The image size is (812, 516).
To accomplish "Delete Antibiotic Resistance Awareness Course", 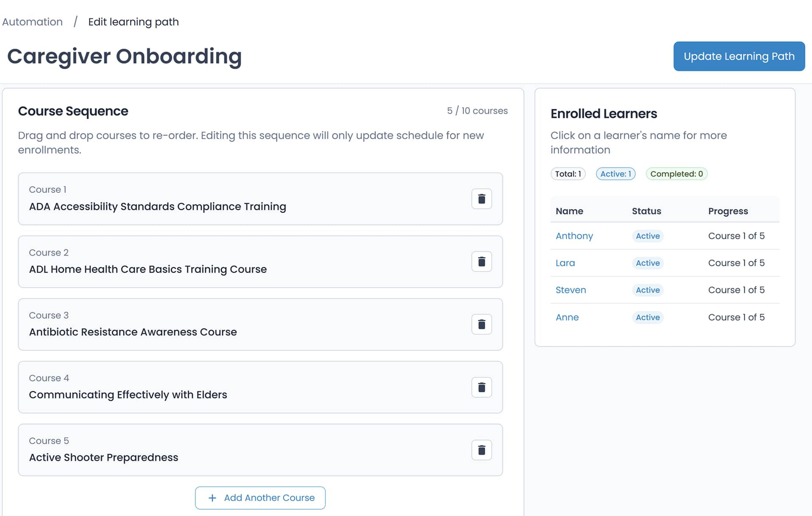I will (x=481, y=324).
